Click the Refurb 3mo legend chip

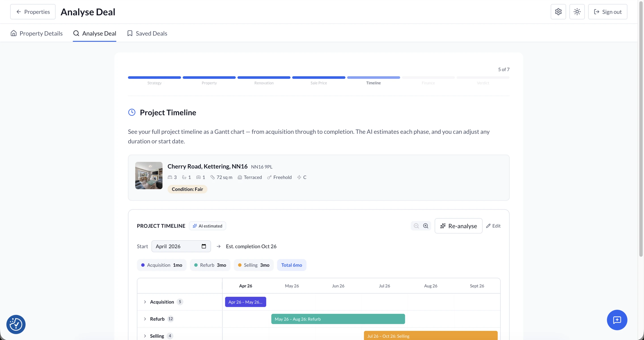tap(210, 265)
